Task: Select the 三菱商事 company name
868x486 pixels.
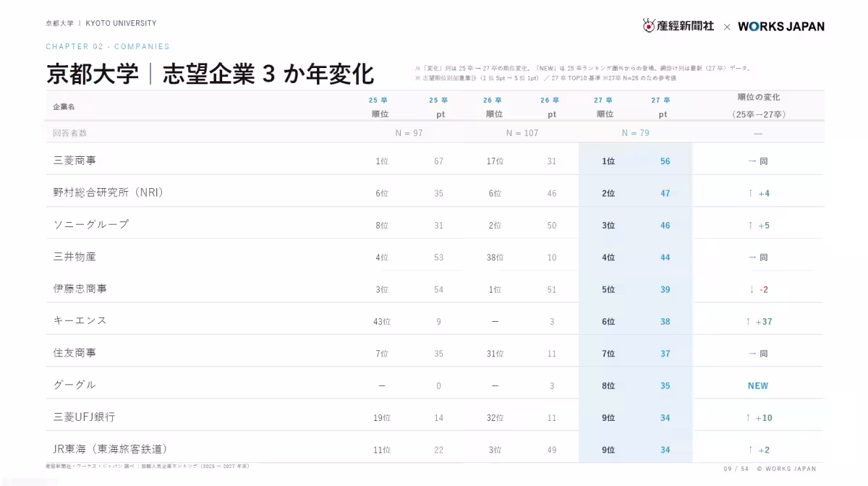Action: 75,161
